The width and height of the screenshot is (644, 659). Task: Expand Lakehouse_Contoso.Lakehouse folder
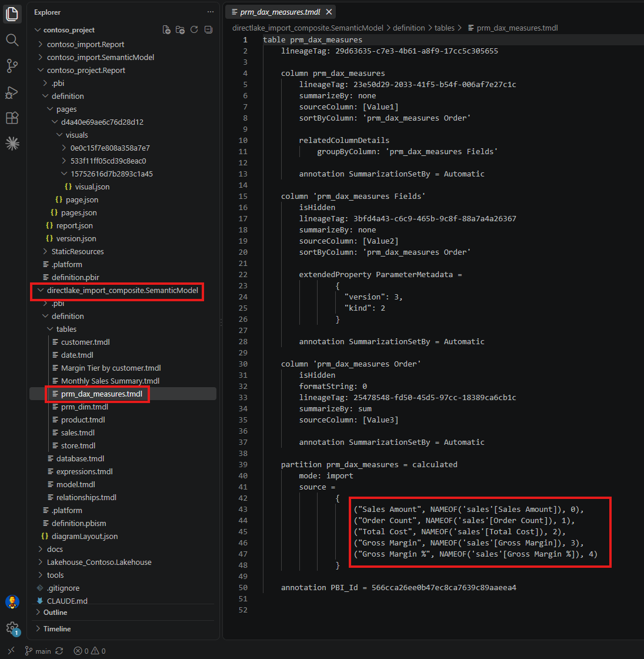tap(99, 563)
